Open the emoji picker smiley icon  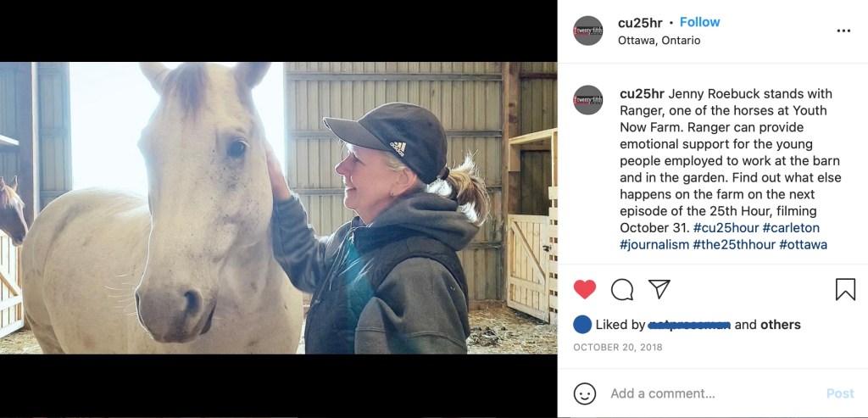pyautogui.click(x=585, y=393)
